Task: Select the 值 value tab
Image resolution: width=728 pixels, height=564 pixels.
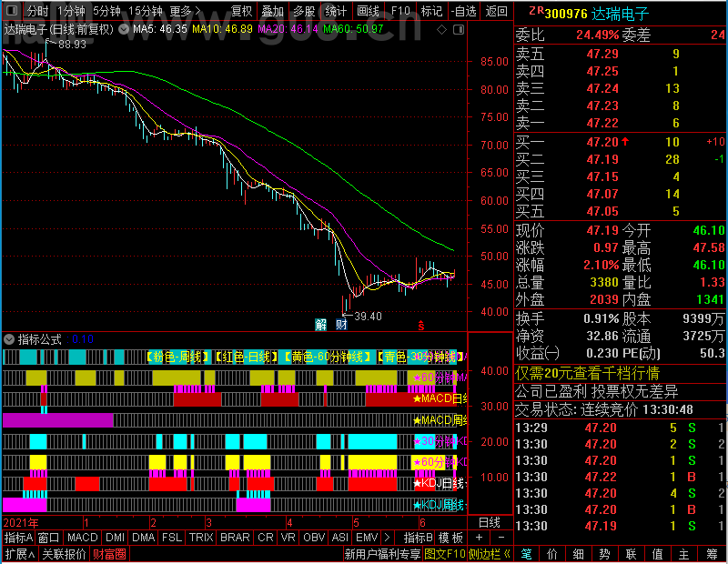Action: click(x=657, y=554)
